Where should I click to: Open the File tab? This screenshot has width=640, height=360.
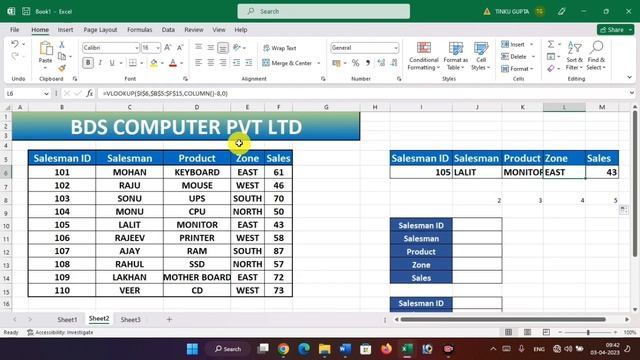point(15,30)
